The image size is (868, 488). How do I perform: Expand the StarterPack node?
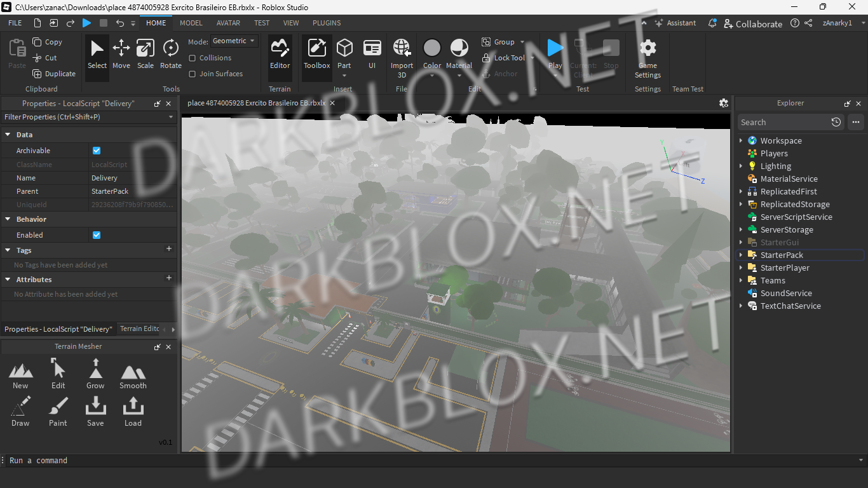741,255
